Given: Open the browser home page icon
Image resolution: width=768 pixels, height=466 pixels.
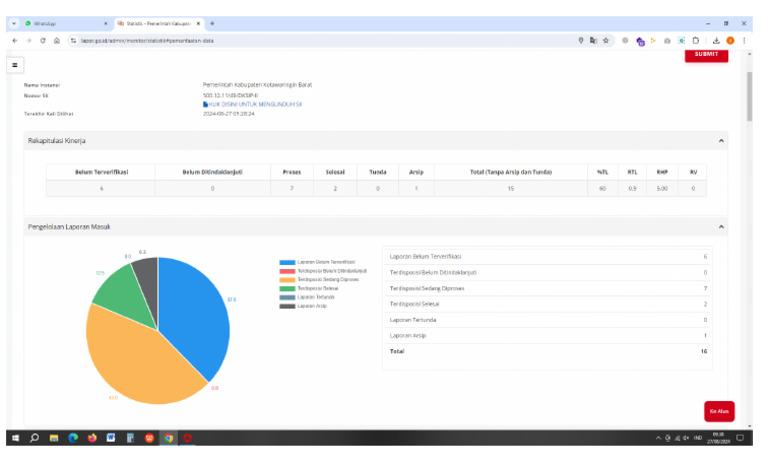Looking at the screenshot, I should 57,41.
